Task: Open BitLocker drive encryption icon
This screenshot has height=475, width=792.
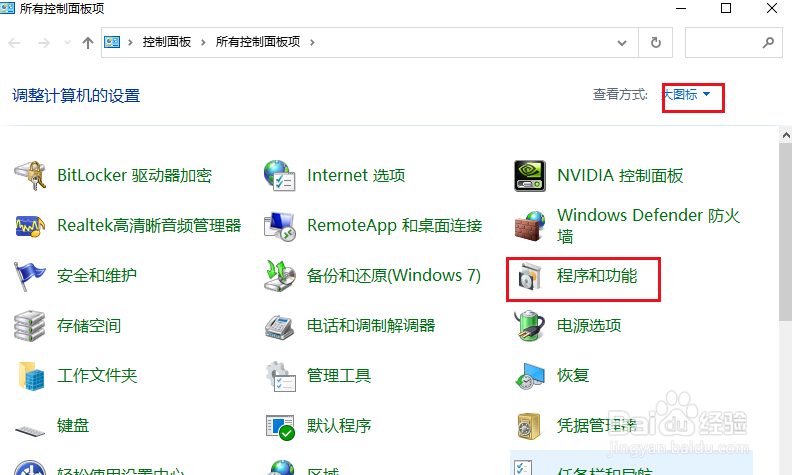Action: (x=30, y=175)
